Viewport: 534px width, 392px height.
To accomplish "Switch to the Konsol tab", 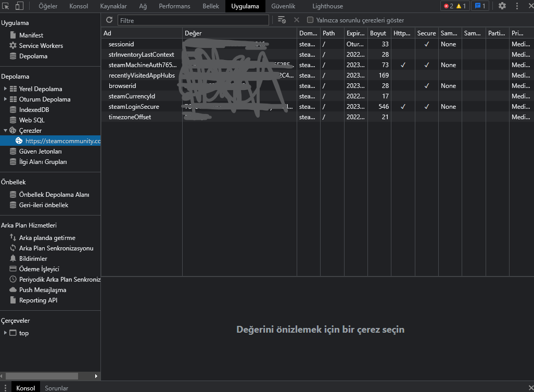I will [x=79, y=6].
